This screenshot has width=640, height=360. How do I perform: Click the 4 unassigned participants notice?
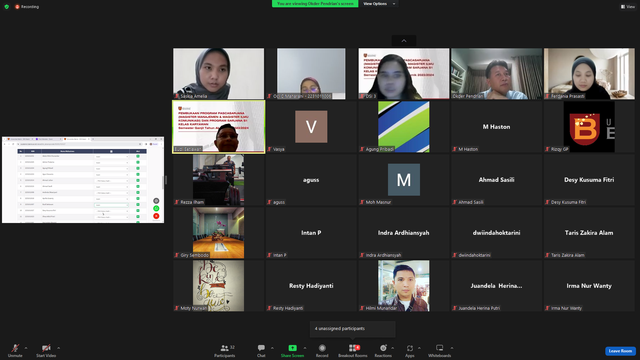click(353, 329)
